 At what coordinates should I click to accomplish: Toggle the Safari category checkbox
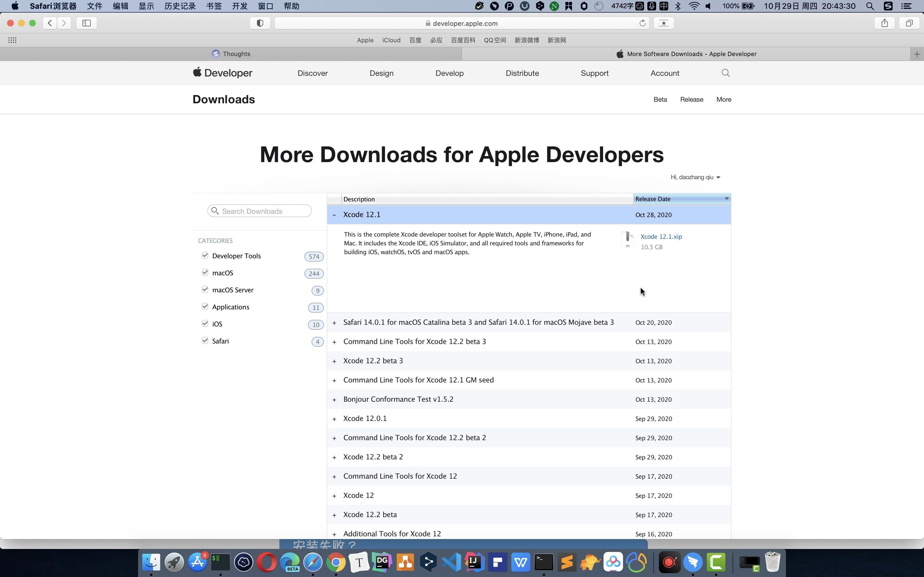[x=205, y=340]
